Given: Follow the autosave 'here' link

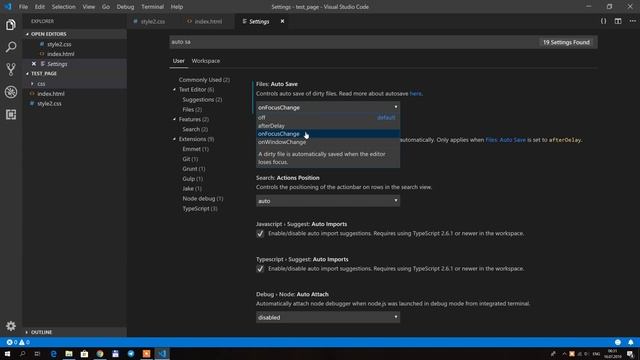Looking at the screenshot, I should pyautogui.click(x=415, y=93).
